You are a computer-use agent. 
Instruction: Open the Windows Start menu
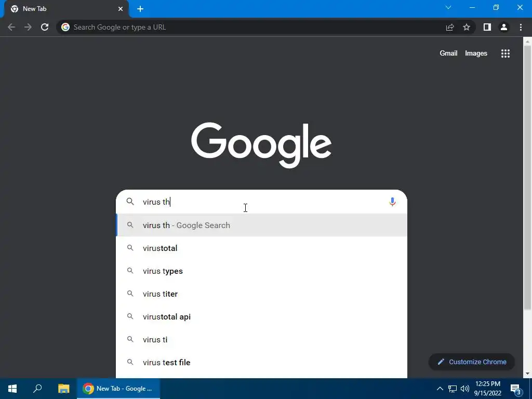pos(12,389)
